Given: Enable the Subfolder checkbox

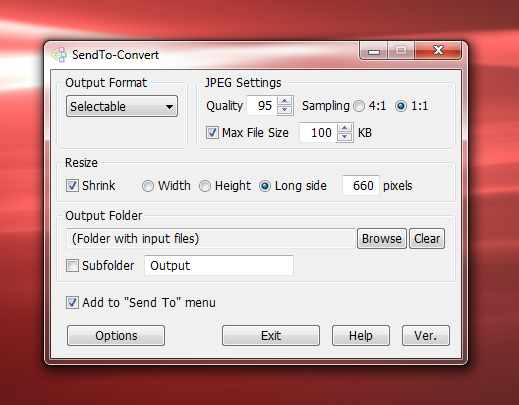Looking at the screenshot, I should 72,266.
